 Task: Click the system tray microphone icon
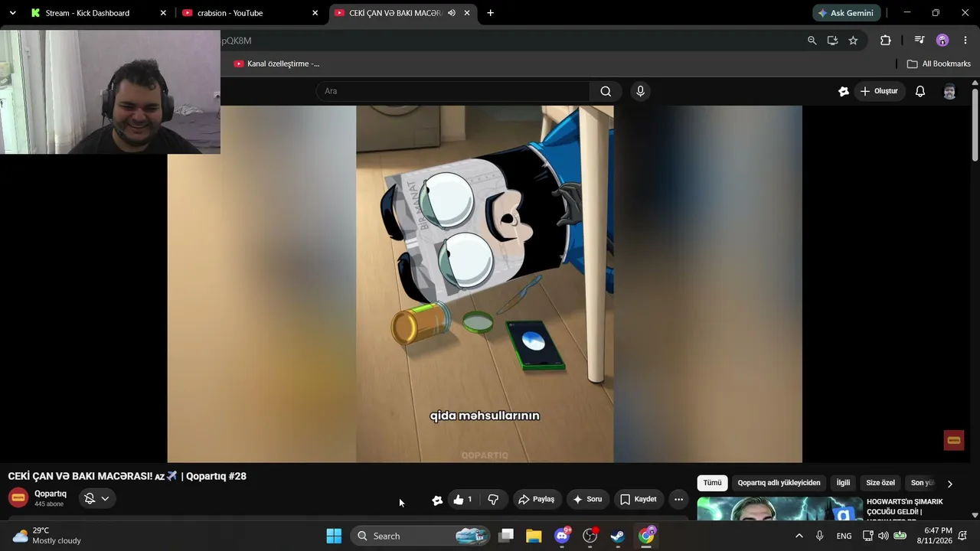point(820,536)
